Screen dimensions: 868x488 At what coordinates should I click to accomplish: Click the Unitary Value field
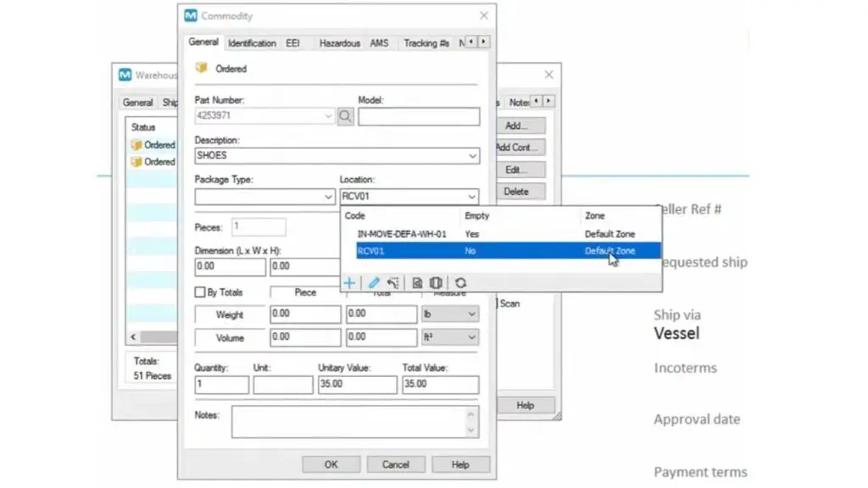(357, 385)
